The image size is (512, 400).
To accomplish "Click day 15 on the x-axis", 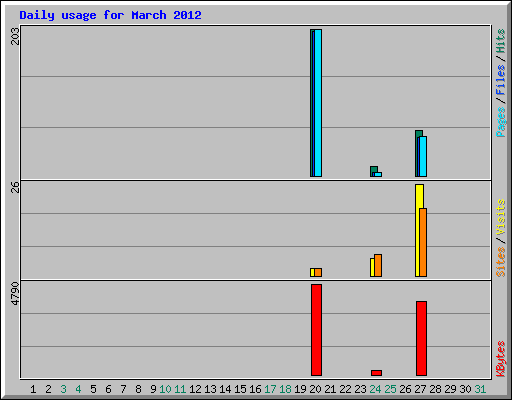I will 240,389.
